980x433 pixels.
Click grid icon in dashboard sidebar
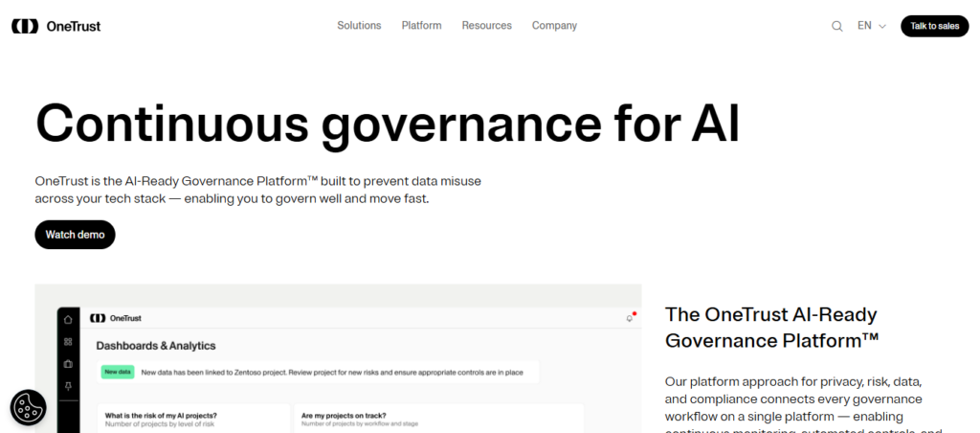click(x=68, y=342)
